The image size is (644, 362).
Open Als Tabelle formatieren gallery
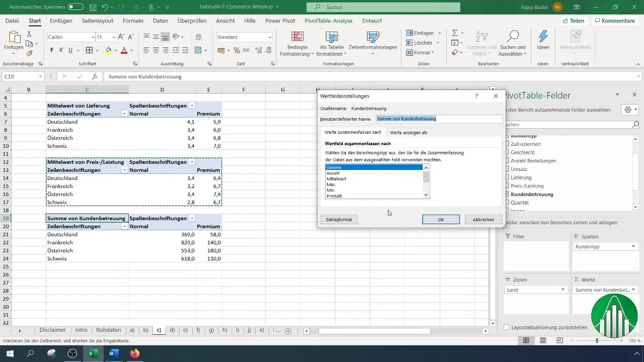(332, 44)
